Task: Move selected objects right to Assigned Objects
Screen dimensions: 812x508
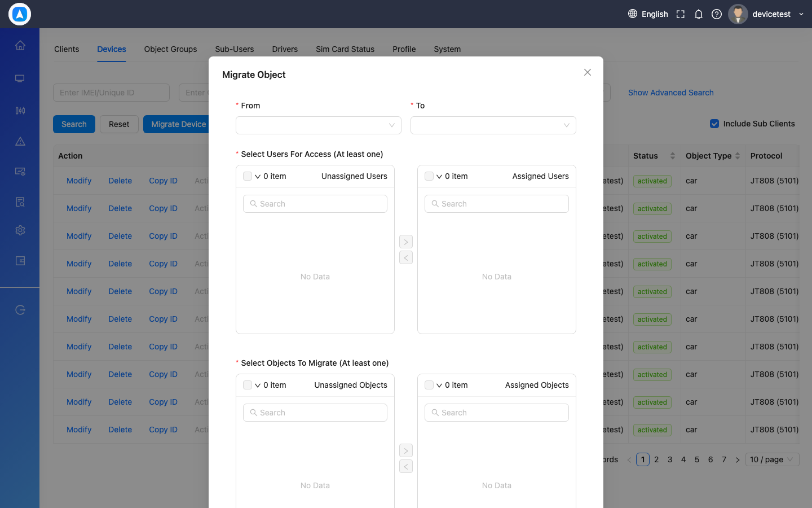Action: click(x=406, y=450)
